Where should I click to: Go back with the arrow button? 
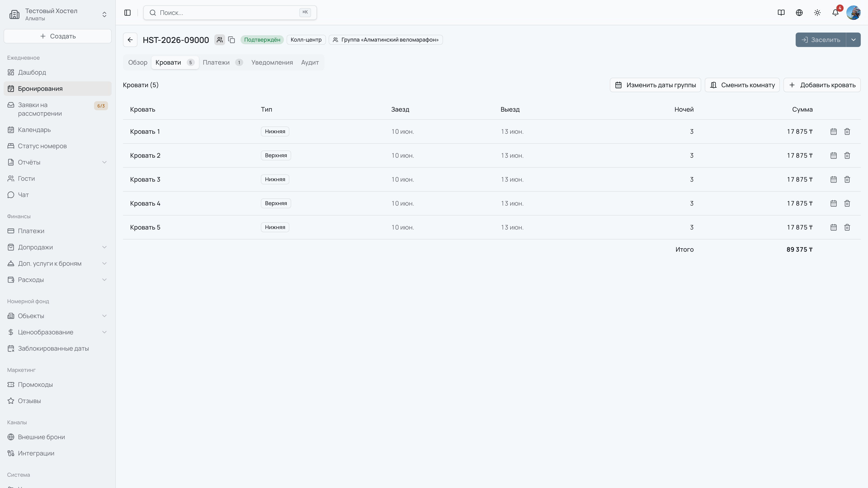pyautogui.click(x=130, y=40)
